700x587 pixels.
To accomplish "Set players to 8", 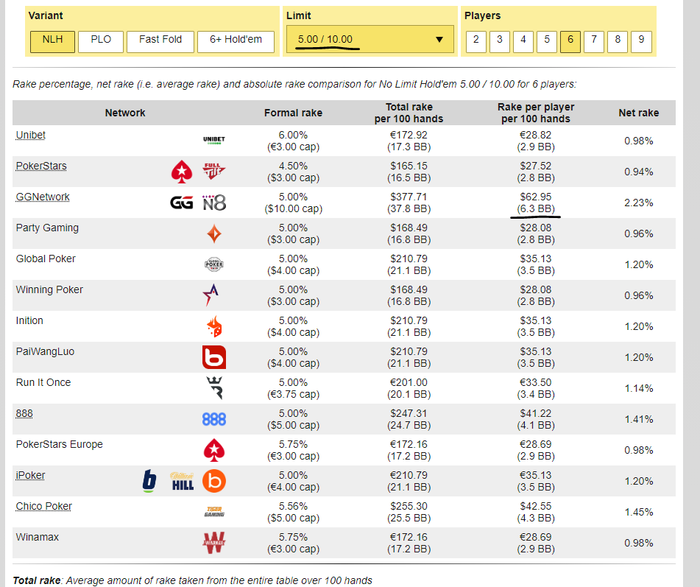I will pos(617,42).
